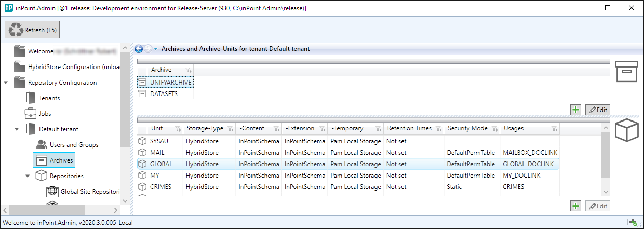Click the MAILBOX_DOCLINK usages cell
644x229 pixels.
point(530,153)
